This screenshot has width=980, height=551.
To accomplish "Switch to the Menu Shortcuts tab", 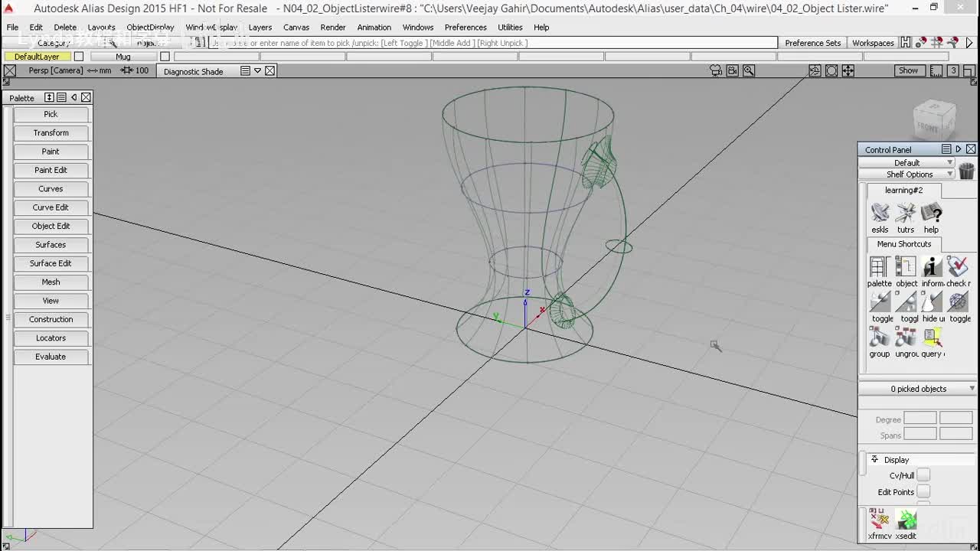I will tap(904, 244).
